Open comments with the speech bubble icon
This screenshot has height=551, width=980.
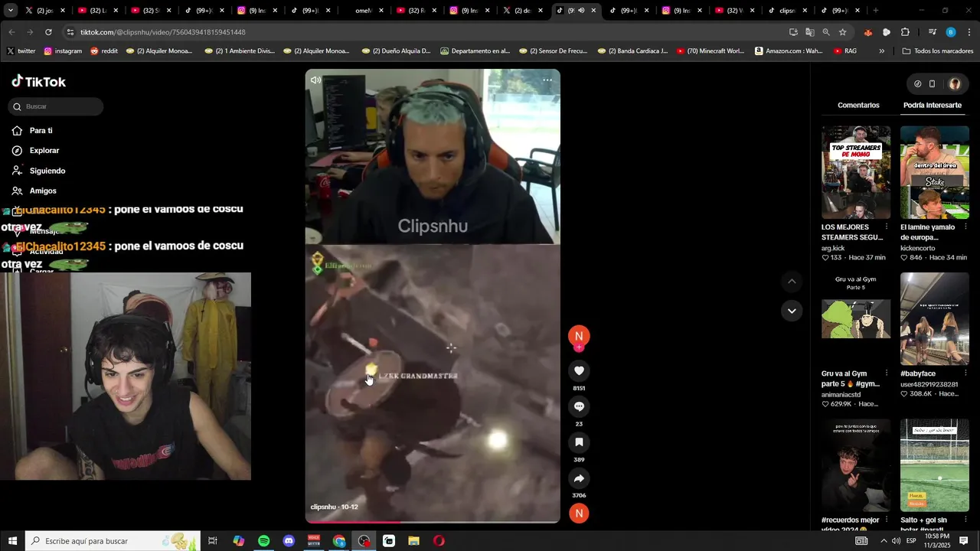point(579,406)
